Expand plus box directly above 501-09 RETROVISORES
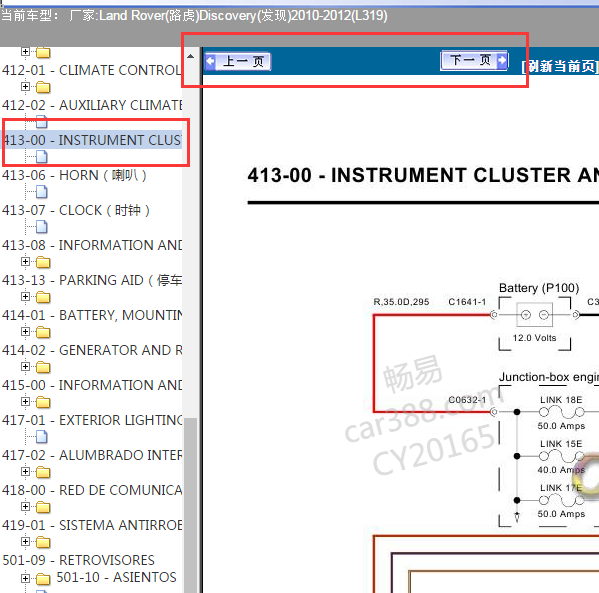 [x=25, y=542]
